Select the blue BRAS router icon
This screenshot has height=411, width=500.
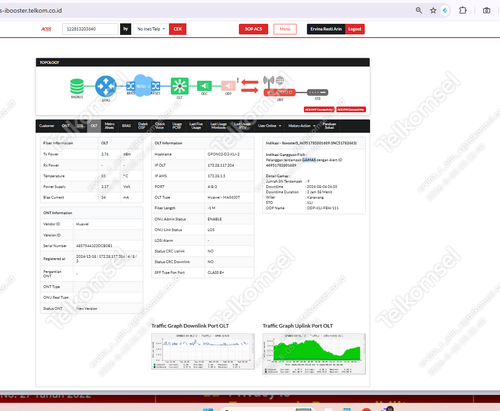106,86
